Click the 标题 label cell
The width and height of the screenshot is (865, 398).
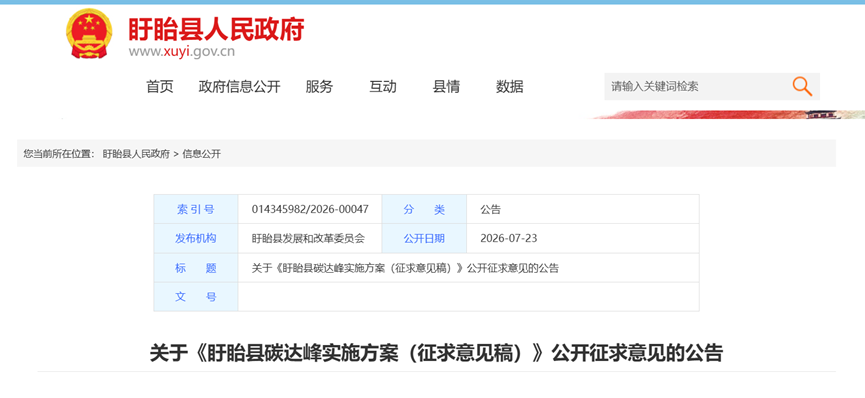pos(196,268)
